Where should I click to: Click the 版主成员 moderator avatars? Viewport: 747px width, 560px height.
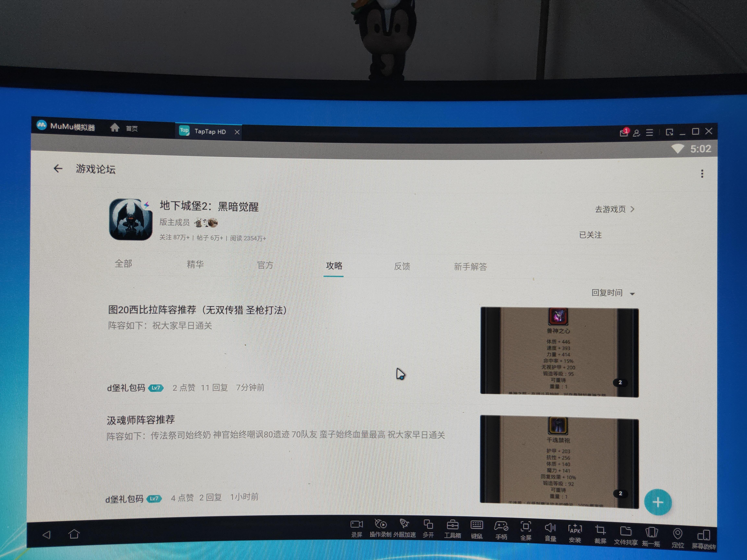point(206,223)
